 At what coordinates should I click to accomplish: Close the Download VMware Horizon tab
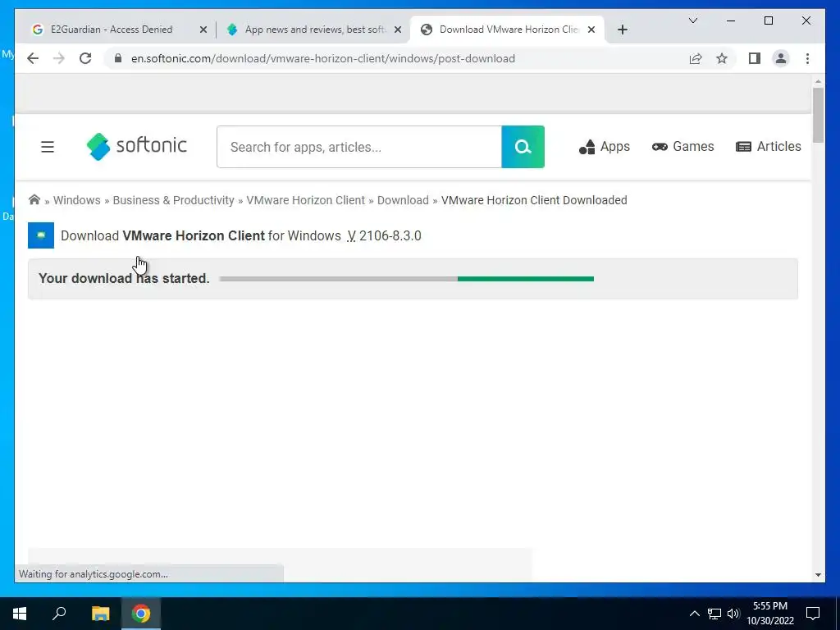(x=591, y=30)
